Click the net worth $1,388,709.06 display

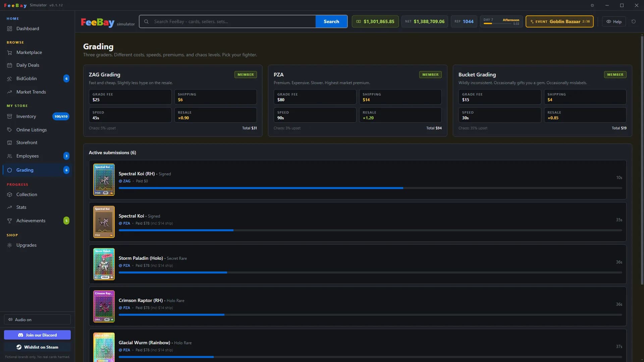pyautogui.click(x=425, y=21)
